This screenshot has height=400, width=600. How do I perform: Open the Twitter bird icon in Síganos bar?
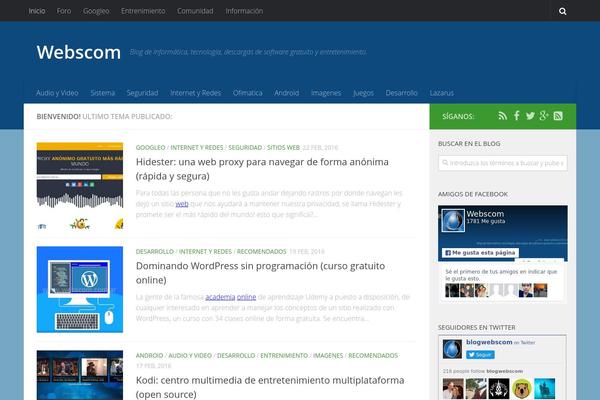click(530, 116)
